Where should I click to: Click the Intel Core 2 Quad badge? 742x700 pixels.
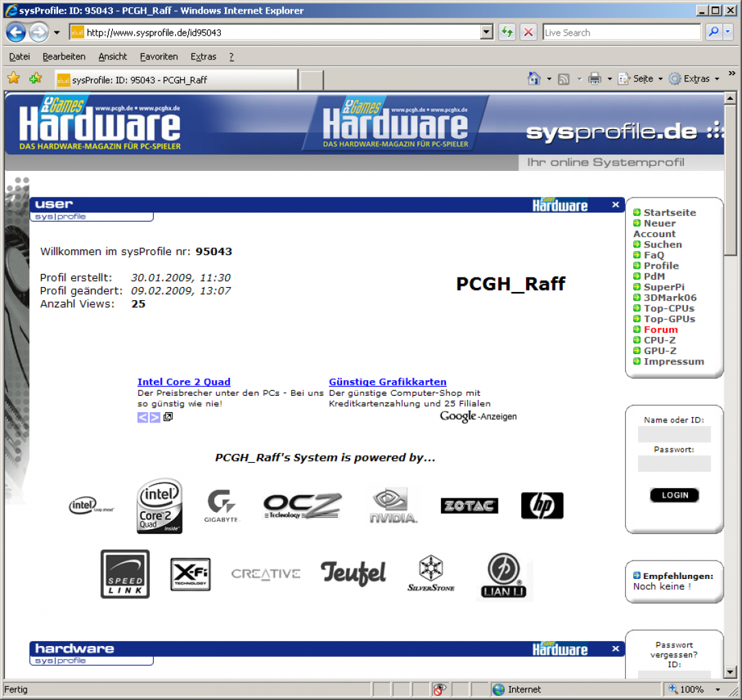tap(159, 506)
